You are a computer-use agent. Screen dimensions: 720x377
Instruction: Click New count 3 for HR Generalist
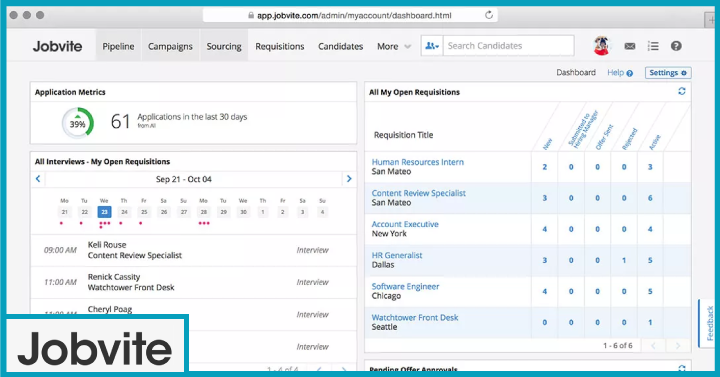click(545, 260)
